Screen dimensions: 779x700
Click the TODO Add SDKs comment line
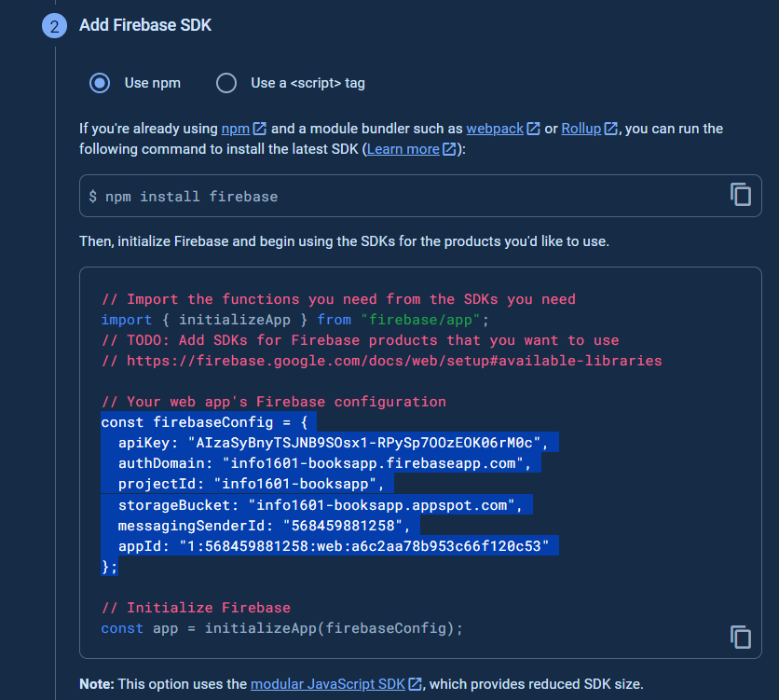pyautogui.click(x=361, y=340)
